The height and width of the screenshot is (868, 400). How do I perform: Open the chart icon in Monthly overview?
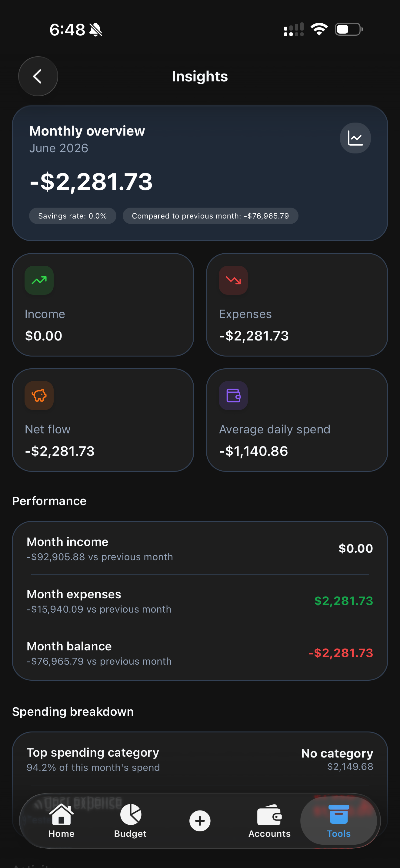[355, 138]
